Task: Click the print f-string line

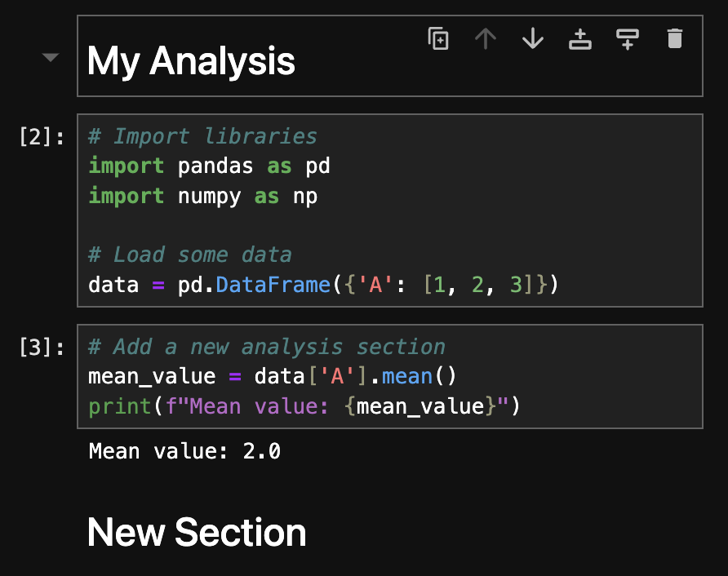Action: pyautogui.click(x=304, y=406)
